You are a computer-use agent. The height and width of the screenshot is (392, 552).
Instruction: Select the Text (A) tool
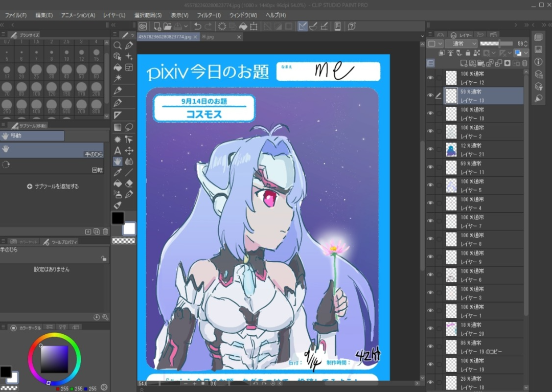[x=118, y=151]
